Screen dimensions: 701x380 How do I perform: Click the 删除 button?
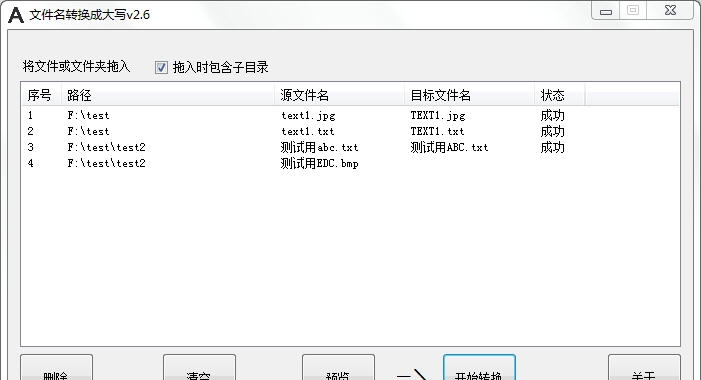56,367
